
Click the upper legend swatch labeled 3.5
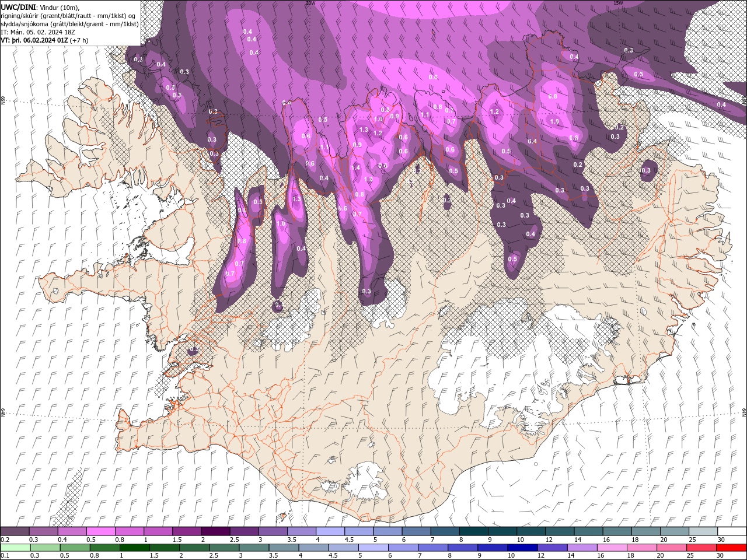pos(302,531)
